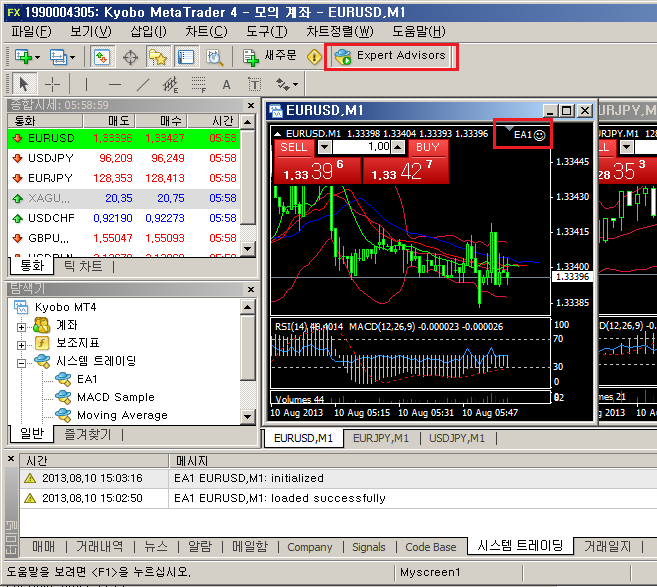Select the USDCHF row in market watch

(x=124, y=218)
